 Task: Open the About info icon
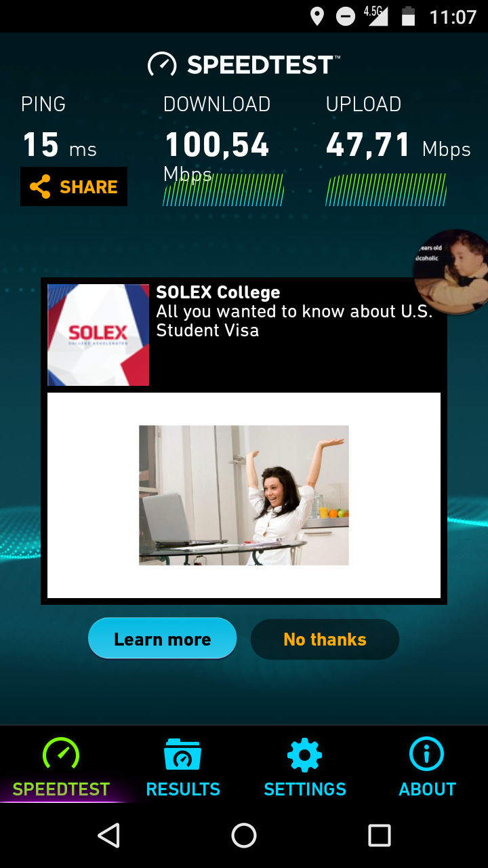click(427, 754)
